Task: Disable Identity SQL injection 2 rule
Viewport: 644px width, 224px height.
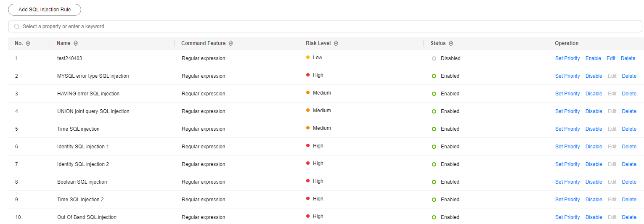Action: click(594, 164)
